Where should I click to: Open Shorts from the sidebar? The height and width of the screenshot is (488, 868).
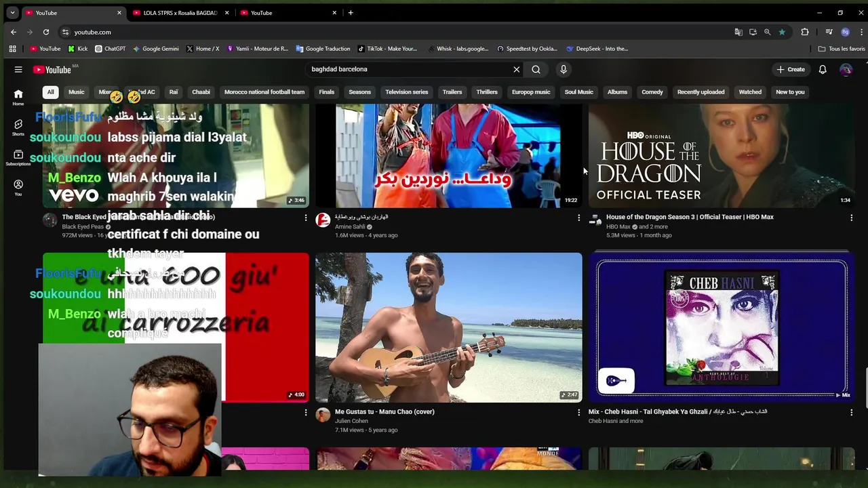click(x=18, y=127)
